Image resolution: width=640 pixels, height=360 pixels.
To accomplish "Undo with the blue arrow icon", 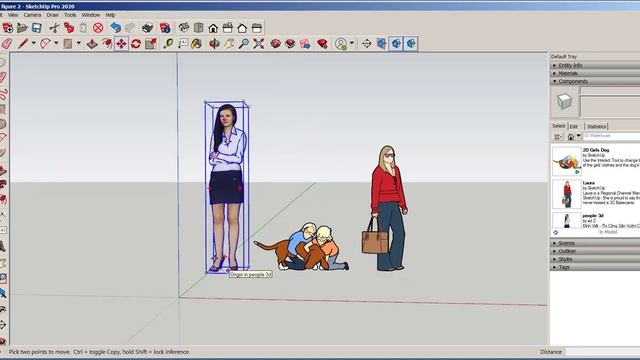I will tap(116, 28).
